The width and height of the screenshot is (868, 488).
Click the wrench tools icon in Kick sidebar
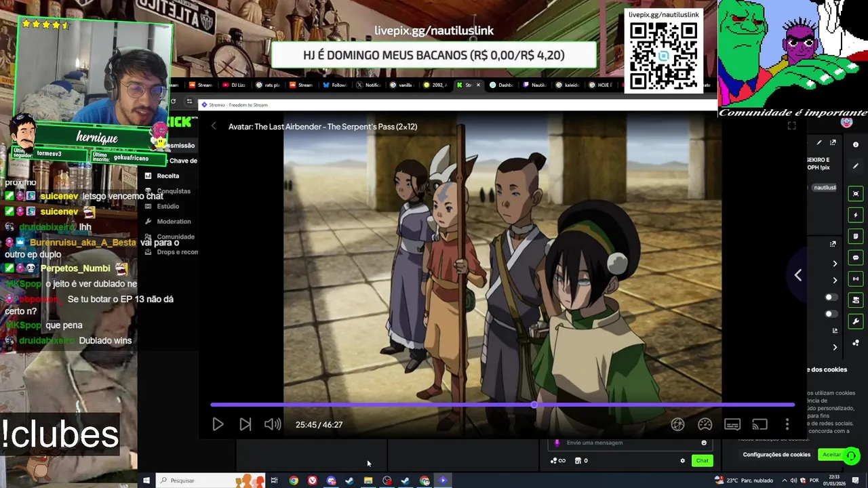[x=856, y=321]
